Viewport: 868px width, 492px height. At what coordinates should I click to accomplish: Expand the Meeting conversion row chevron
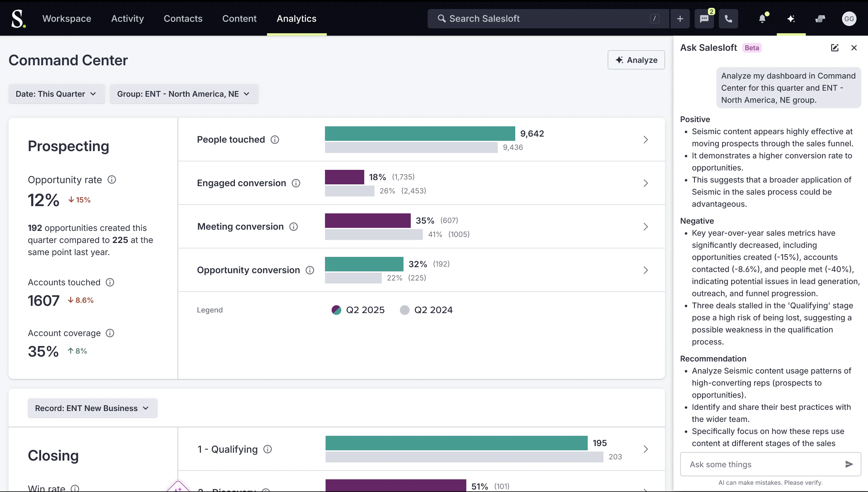point(645,227)
